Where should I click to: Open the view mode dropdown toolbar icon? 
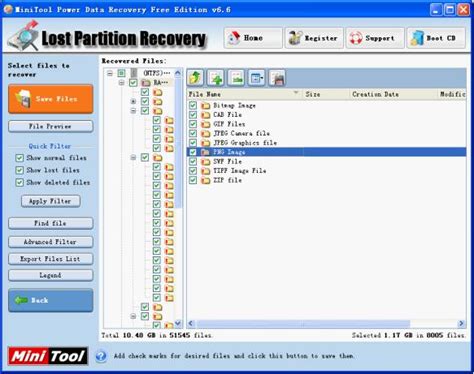257,78
